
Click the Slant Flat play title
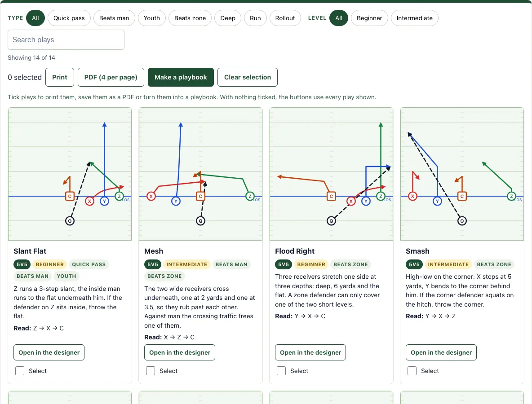click(30, 251)
